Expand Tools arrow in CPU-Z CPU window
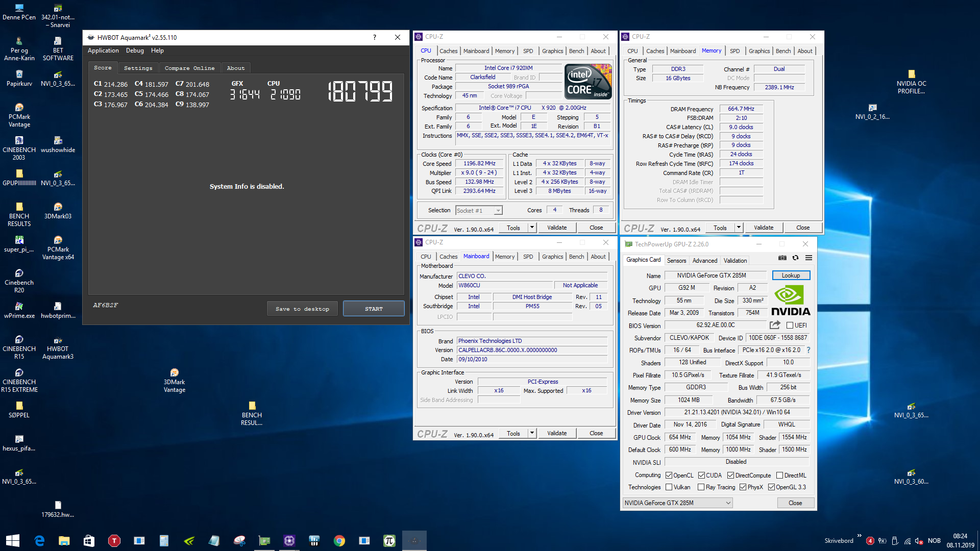Image resolution: width=980 pixels, height=551 pixels. pyautogui.click(x=532, y=228)
